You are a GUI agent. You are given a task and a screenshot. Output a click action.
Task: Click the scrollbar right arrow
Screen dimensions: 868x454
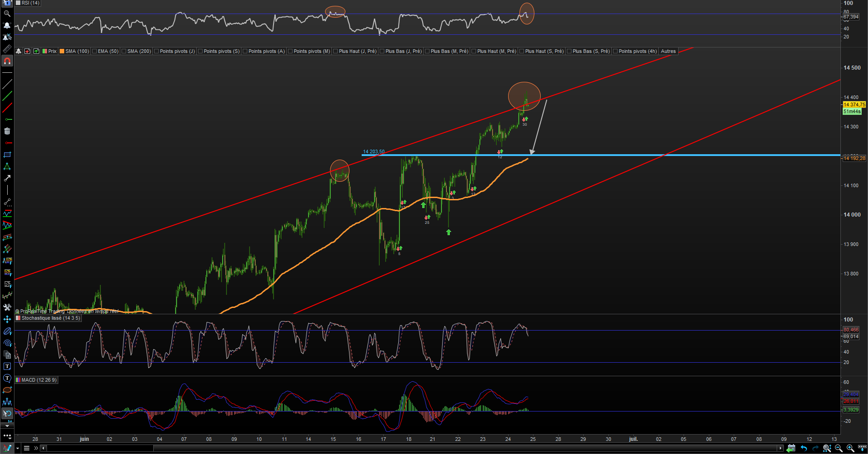(780, 448)
